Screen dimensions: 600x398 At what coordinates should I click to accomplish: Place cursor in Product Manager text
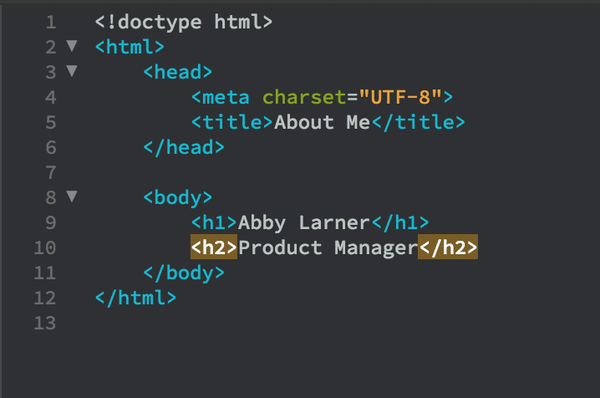328,248
